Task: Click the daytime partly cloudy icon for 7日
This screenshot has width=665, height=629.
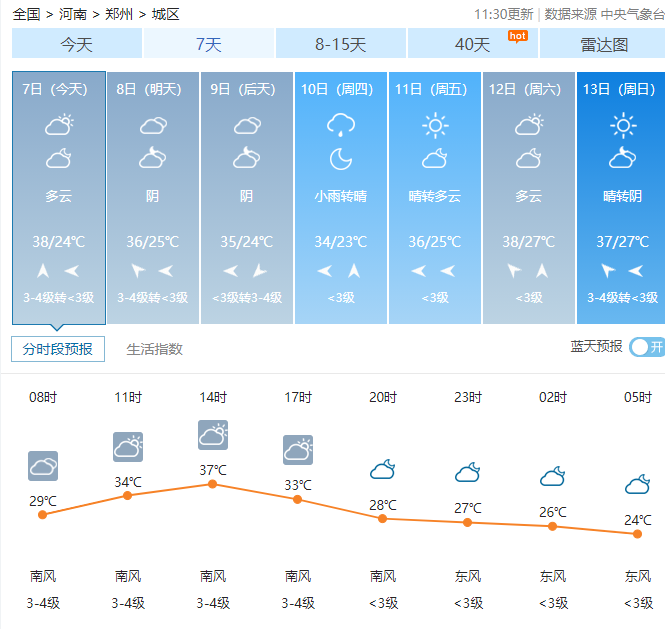Action: click(59, 125)
